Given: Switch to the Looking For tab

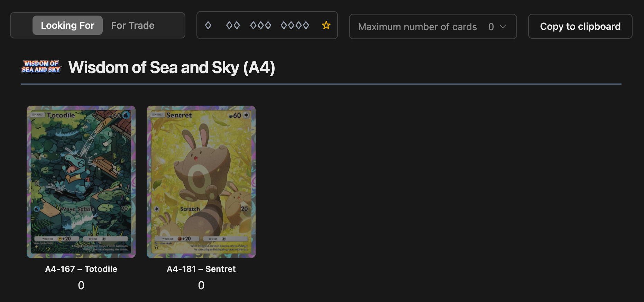Looking at the screenshot, I should pos(67,25).
